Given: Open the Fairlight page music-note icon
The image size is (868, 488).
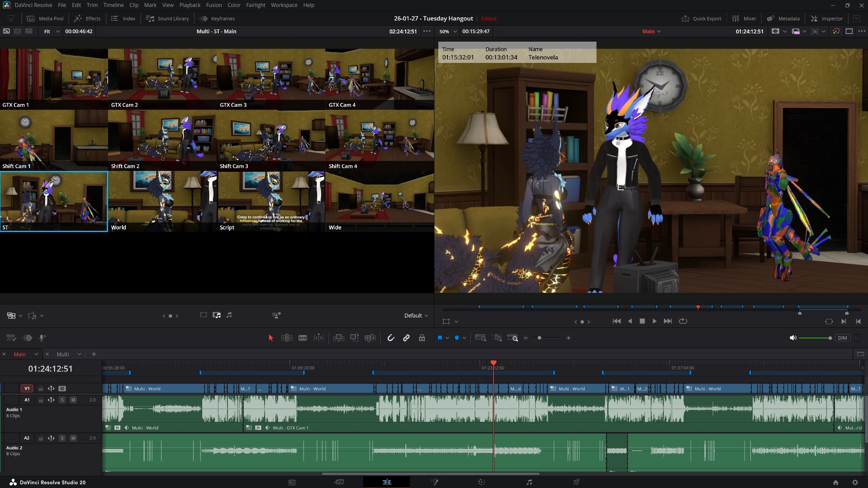Looking at the screenshot, I should pyautogui.click(x=529, y=482).
